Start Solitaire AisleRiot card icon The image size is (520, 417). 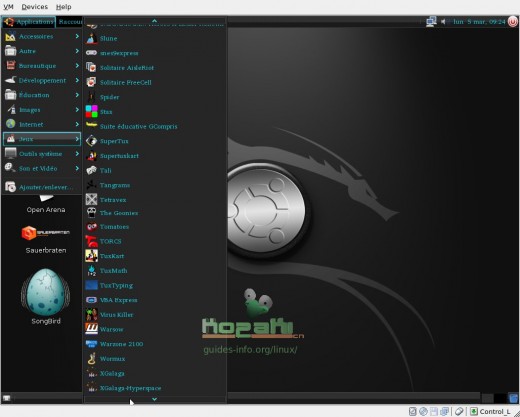pyautogui.click(x=91, y=67)
